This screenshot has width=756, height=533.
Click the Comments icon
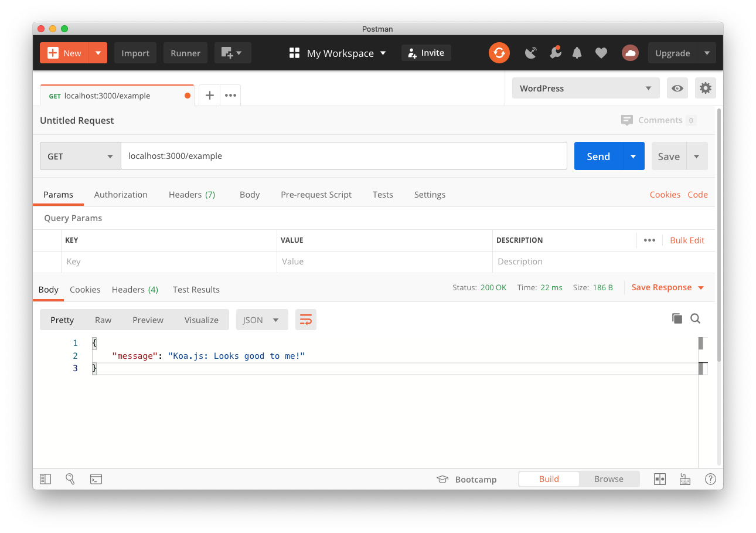click(x=627, y=120)
